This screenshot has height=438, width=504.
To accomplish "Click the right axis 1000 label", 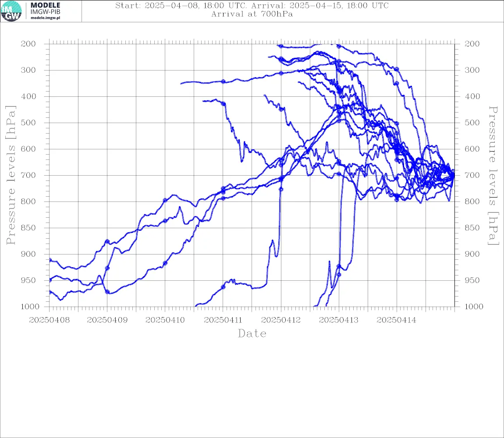I will [x=474, y=307].
